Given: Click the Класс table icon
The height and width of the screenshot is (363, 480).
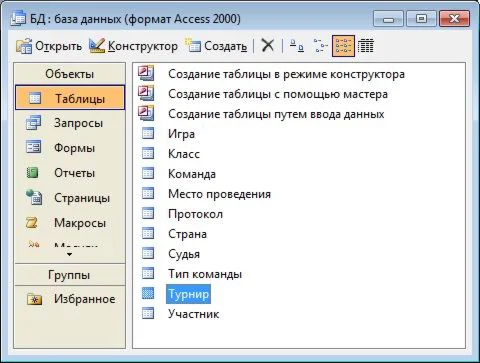Looking at the screenshot, I should pos(148,153).
